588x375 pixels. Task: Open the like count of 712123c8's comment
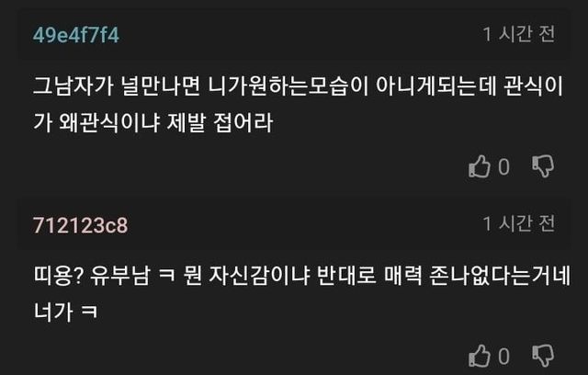tap(504, 357)
